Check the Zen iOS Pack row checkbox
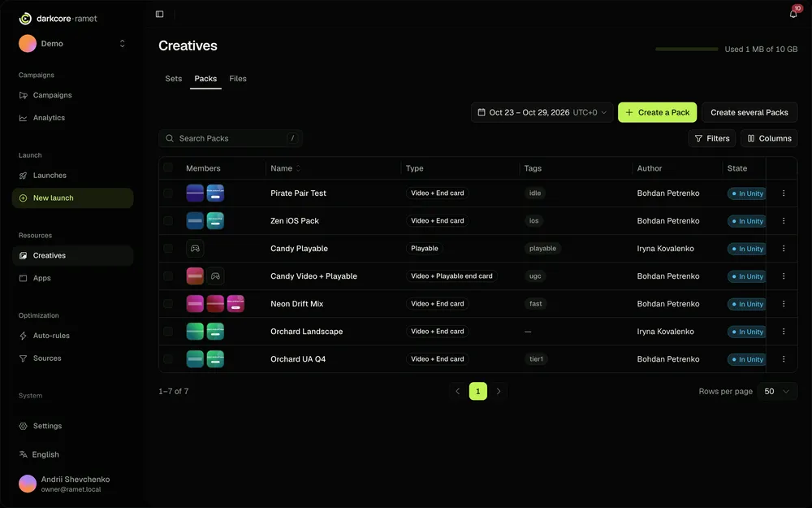 tap(168, 221)
